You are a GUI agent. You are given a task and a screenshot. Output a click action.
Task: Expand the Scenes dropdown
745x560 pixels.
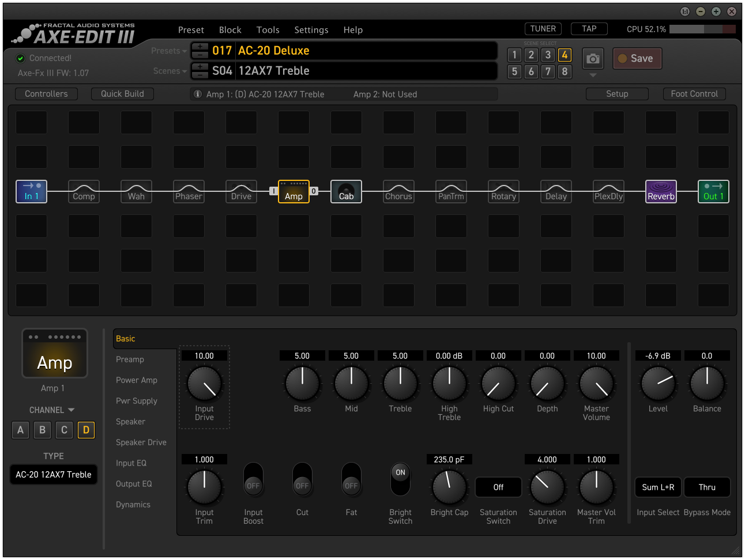click(x=170, y=71)
